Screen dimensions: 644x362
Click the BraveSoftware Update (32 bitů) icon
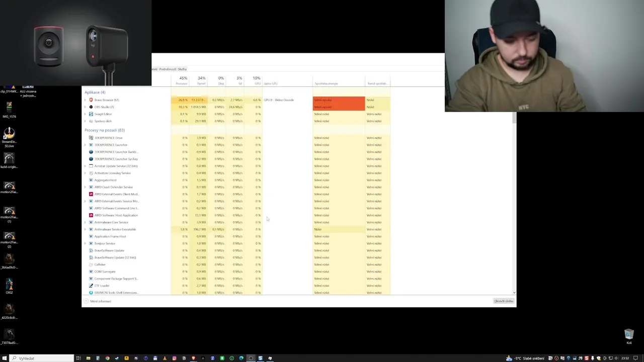(91, 257)
